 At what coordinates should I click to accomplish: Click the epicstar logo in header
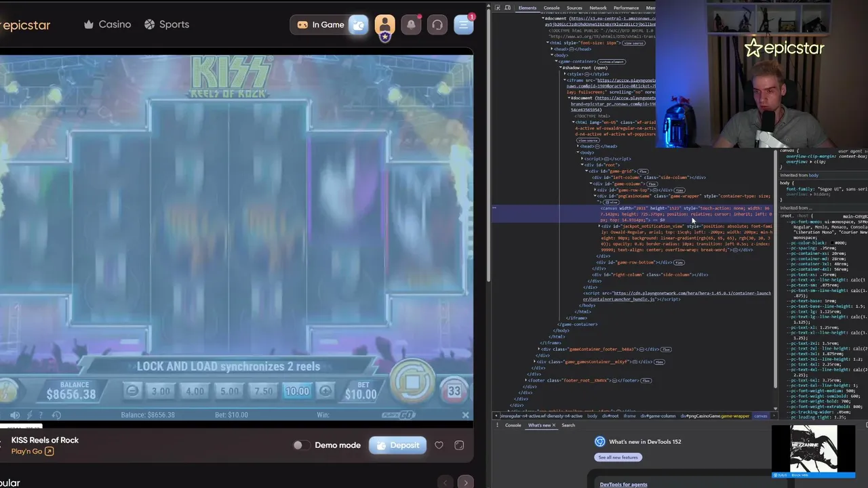tap(25, 25)
